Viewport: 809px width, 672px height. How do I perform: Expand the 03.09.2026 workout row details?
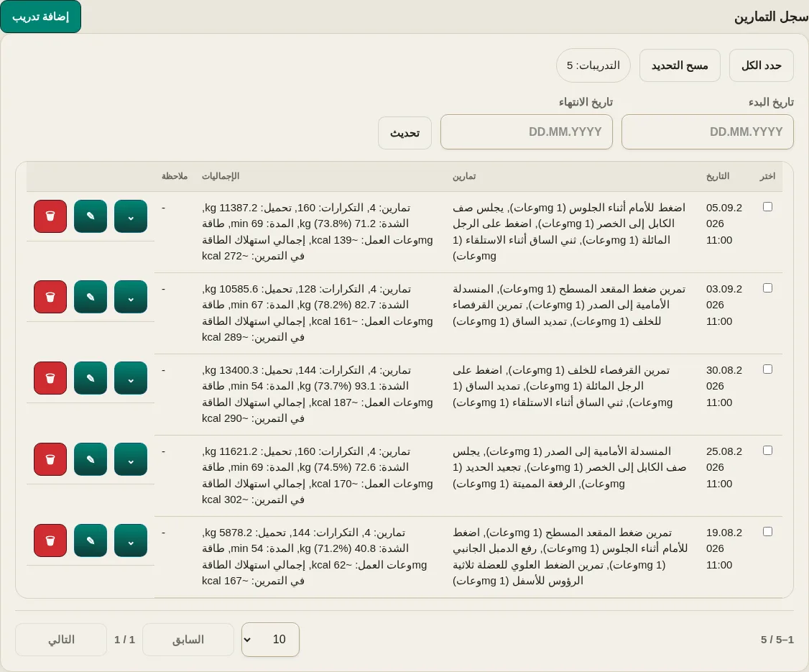coord(131,297)
